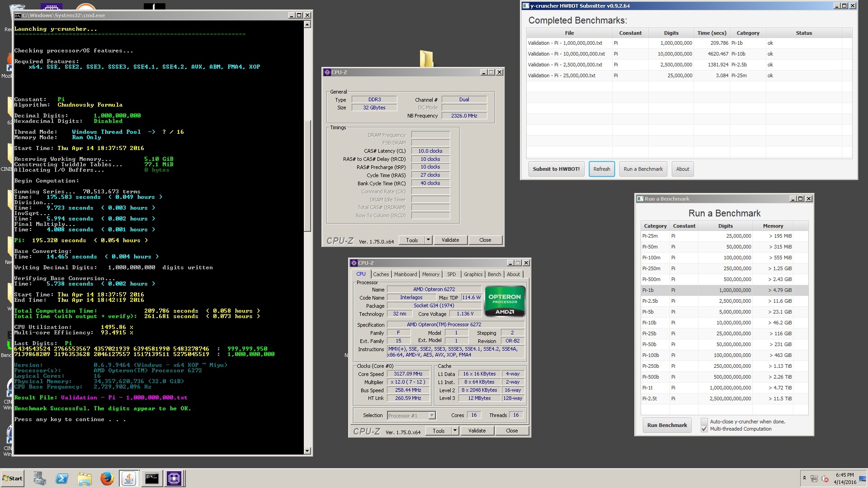Select Validation - Pi - 2,500,000,000.txt row
The image size is (868, 488).
[689, 65]
